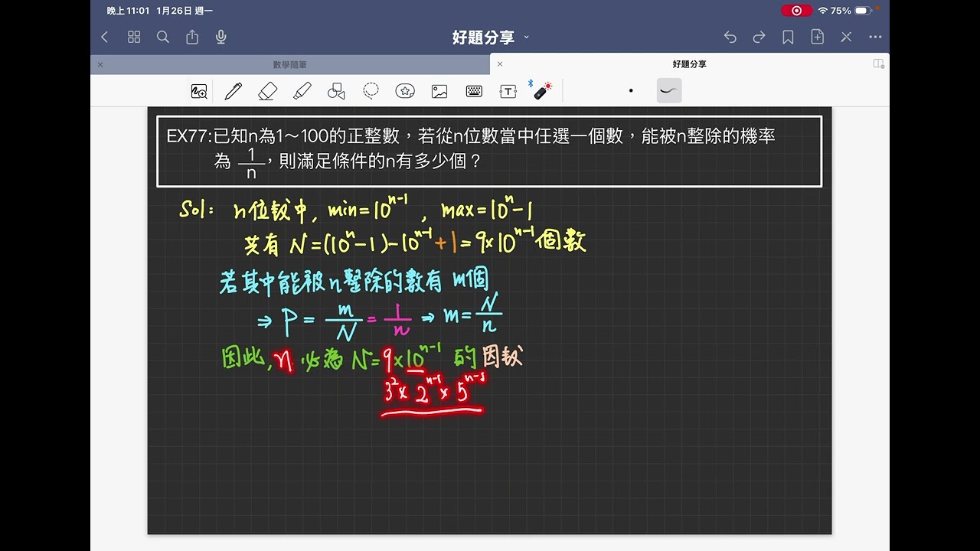Select the Eraser tool
Viewport: 980px width, 551px height.
[267, 92]
